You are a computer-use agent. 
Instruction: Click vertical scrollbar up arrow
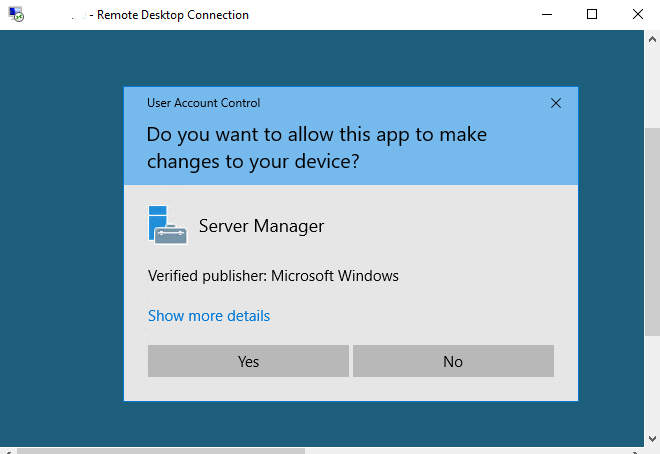coord(652,39)
